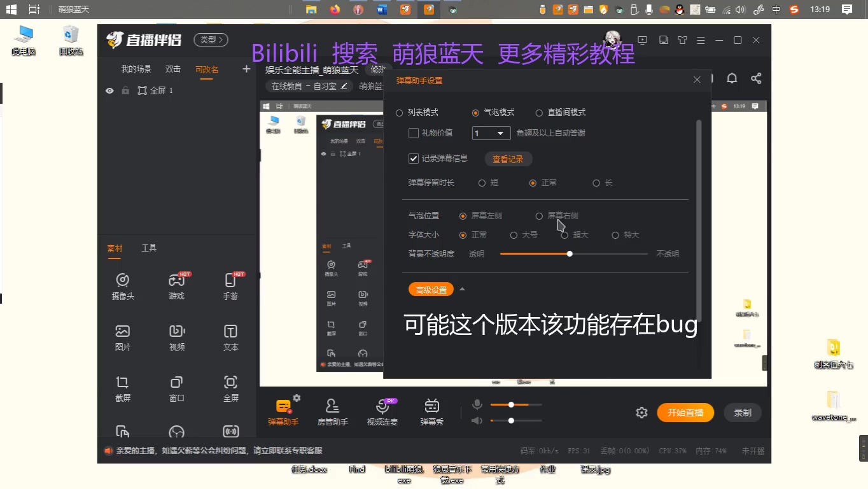Select 直播间模式 radio button
The height and width of the screenshot is (489, 868).
tap(539, 113)
